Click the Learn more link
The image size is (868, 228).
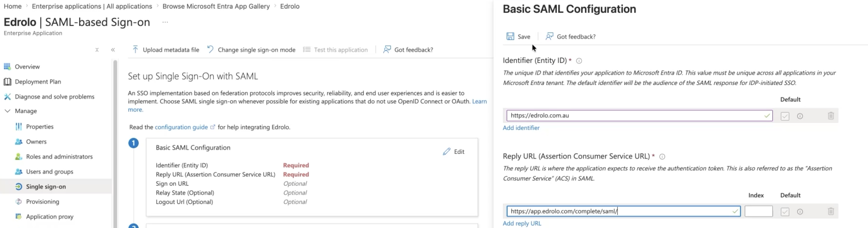480,102
